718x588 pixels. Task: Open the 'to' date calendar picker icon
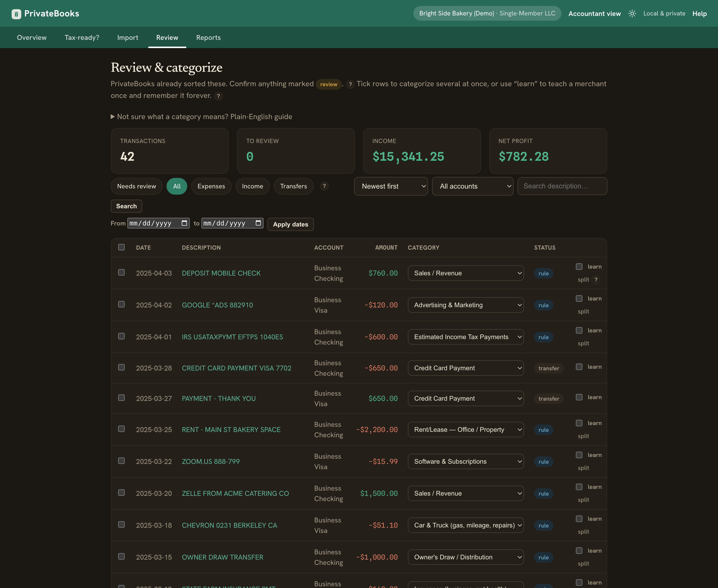(258, 223)
